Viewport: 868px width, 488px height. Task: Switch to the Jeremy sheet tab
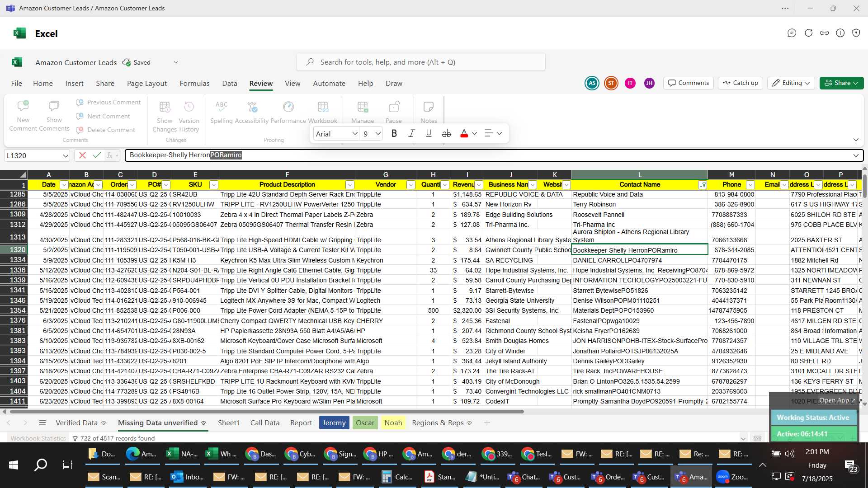pyautogui.click(x=334, y=423)
